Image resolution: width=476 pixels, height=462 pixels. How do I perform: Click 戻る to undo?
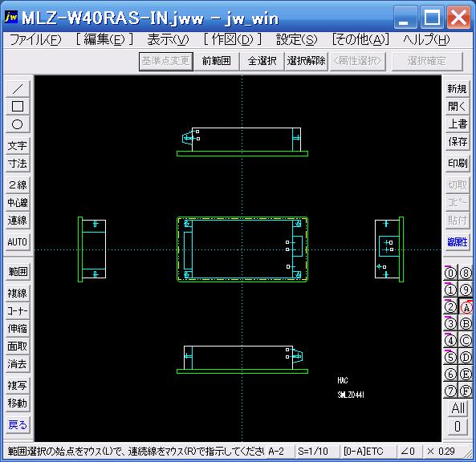[18, 424]
